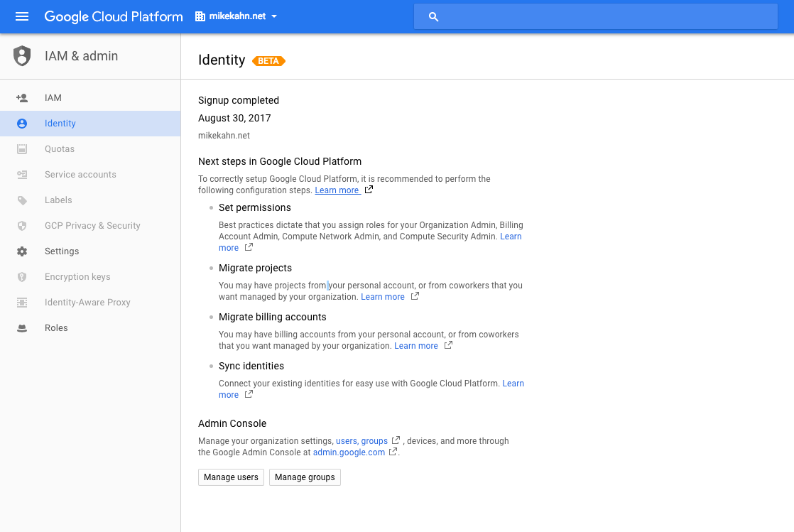Click the Roles hat icon
794x532 pixels.
click(x=22, y=328)
